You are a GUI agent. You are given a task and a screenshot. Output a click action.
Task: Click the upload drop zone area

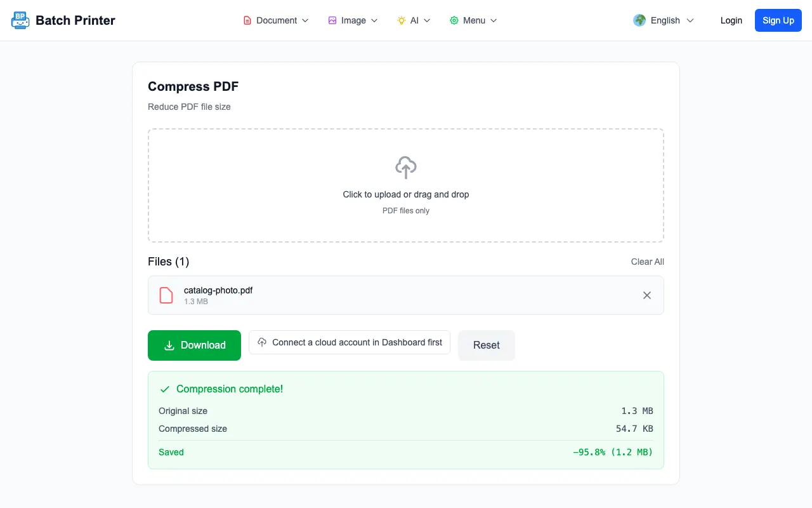pos(406,185)
